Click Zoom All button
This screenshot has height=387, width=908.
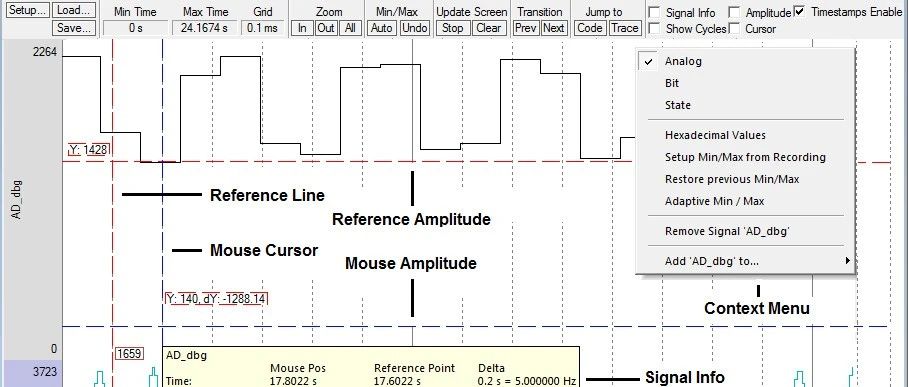(349, 28)
